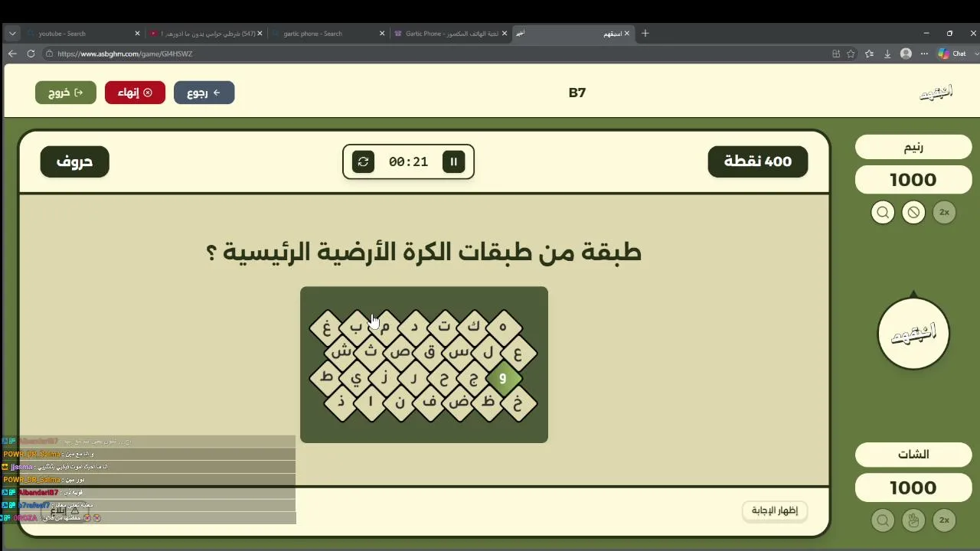
Task: Select the highlighted green و tile
Action: click(502, 378)
